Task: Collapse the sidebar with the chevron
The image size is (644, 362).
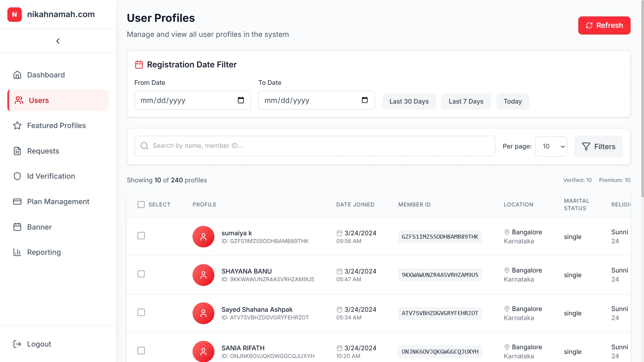Action: coord(58,41)
